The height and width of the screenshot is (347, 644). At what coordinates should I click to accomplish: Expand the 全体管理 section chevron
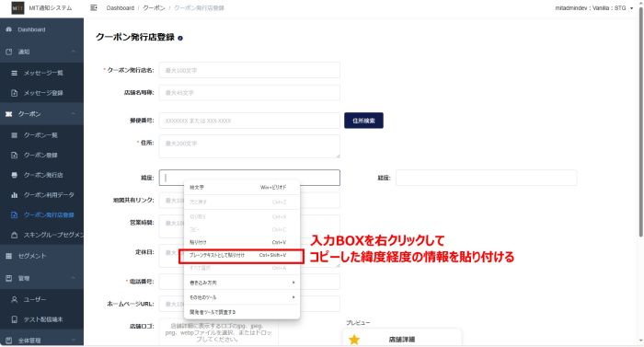[74, 341]
